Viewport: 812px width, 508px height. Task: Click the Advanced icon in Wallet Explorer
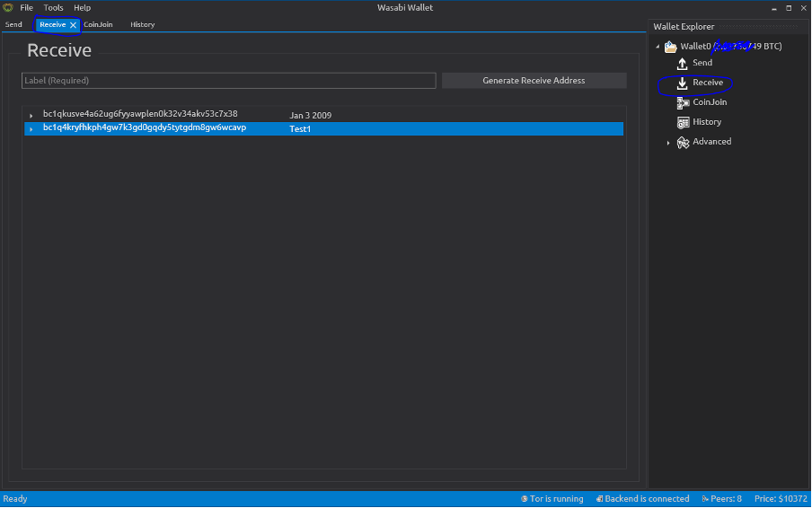click(683, 143)
